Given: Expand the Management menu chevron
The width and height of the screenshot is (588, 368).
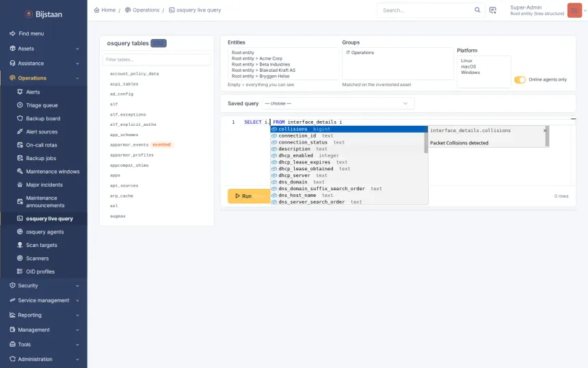Looking at the screenshot, I should tap(77, 330).
